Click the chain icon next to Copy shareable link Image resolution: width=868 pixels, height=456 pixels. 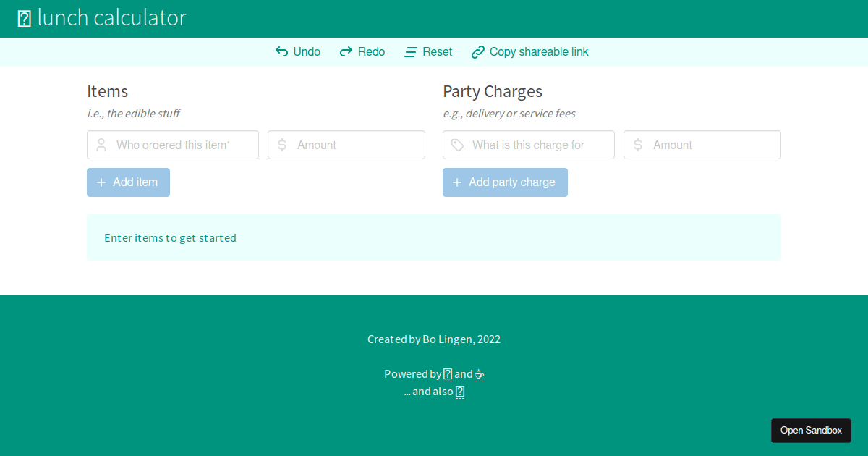pos(477,51)
